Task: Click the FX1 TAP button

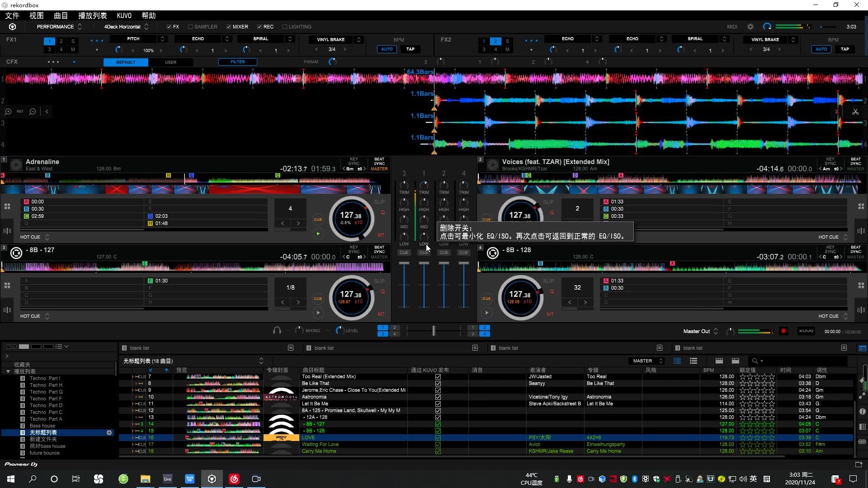Action: [410, 49]
